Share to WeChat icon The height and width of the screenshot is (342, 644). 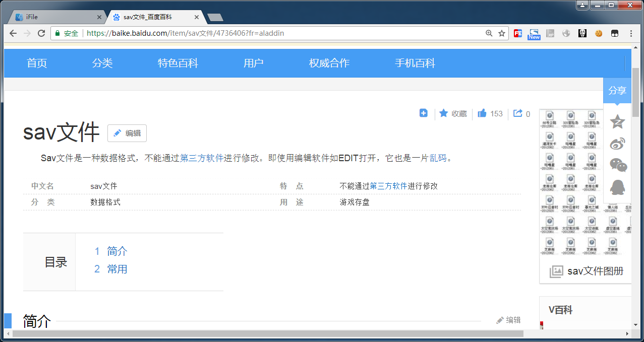pyautogui.click(x=618, y=165)
